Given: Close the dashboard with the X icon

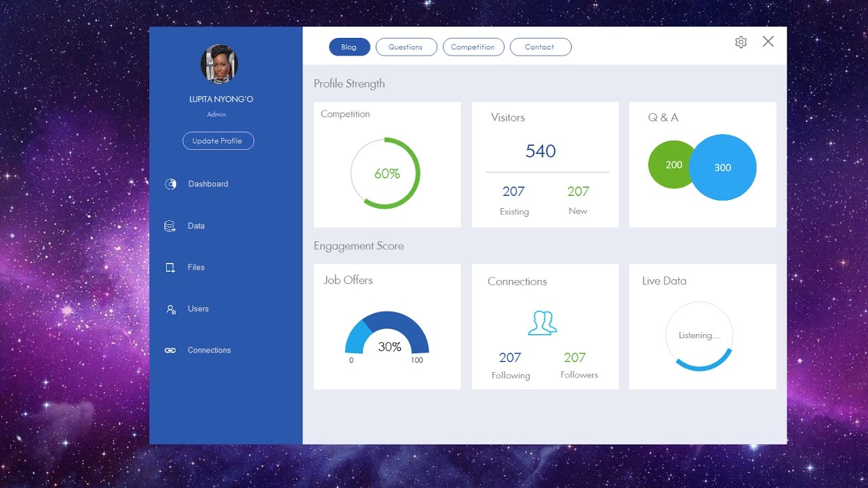Looking at the screenshot, I should [768, 41].
